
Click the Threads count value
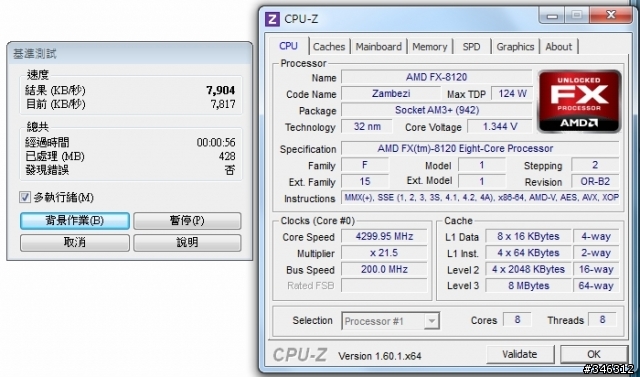[x=602, y=319]
